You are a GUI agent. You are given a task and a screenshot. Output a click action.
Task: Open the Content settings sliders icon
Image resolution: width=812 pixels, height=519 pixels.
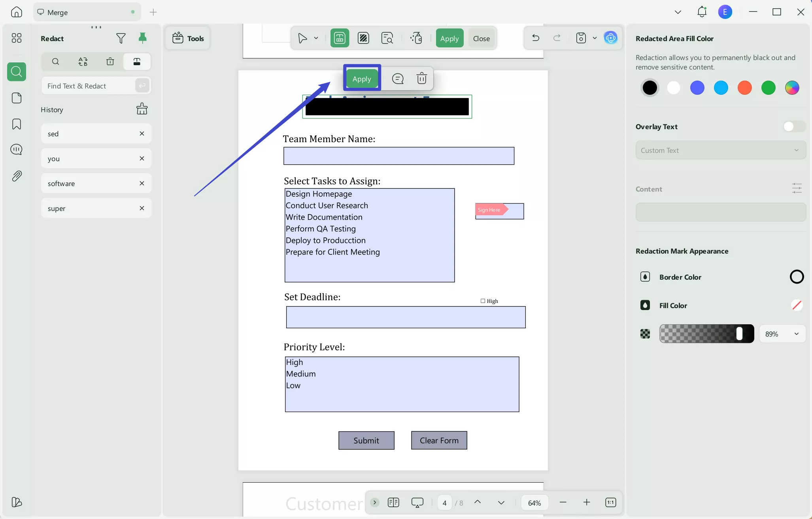(797, 188)
